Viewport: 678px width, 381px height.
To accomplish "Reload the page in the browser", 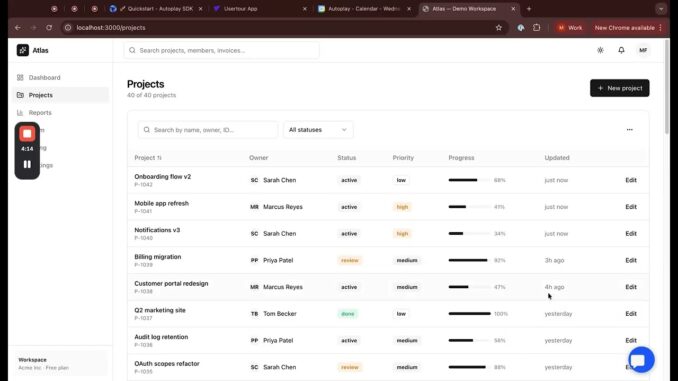I will click(x=49, y=28).
